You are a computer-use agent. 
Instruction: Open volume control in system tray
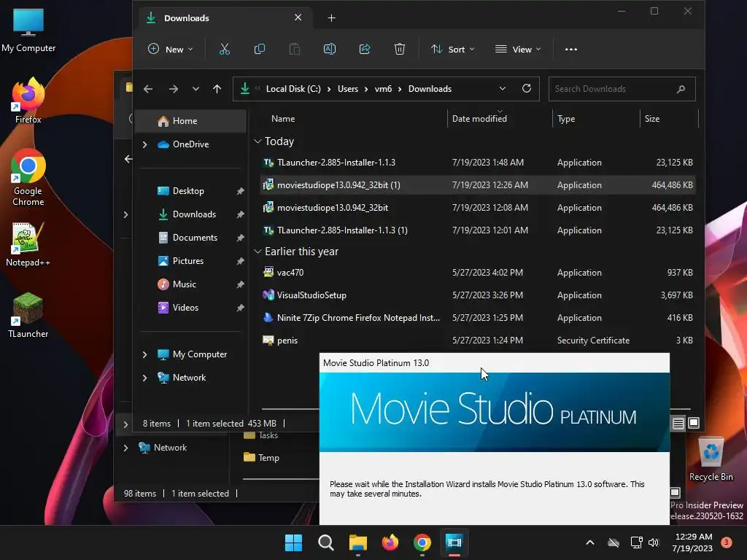coord(653,542)
